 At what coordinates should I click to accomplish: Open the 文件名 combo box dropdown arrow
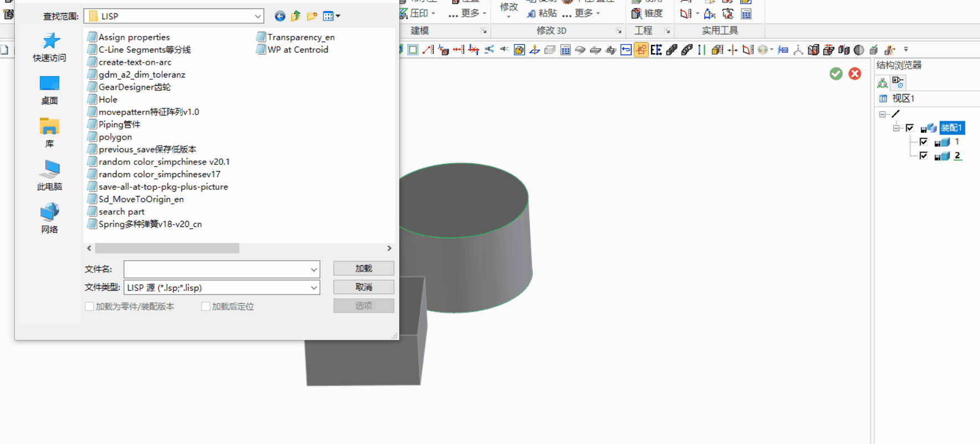(x=314, y=270)
